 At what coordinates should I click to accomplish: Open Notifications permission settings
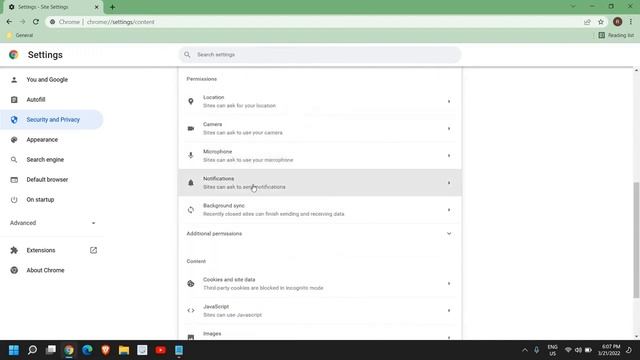[320, 182]
